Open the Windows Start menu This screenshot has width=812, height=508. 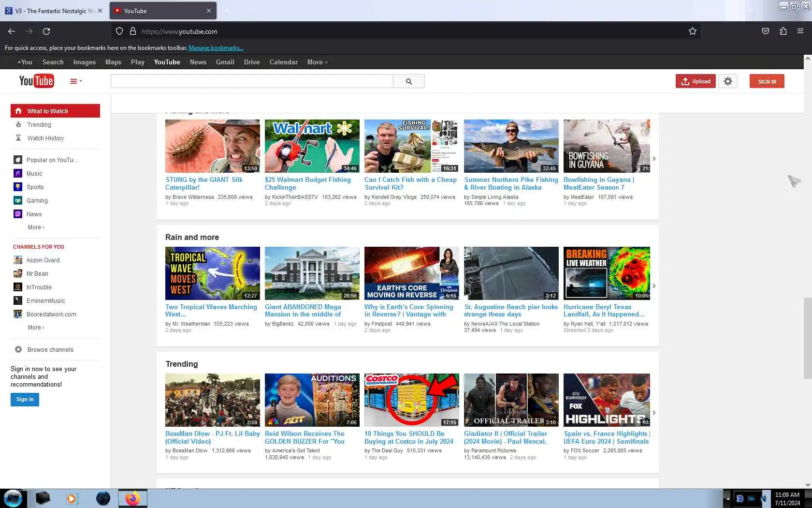pyautogui.click(x=13, y=498)
